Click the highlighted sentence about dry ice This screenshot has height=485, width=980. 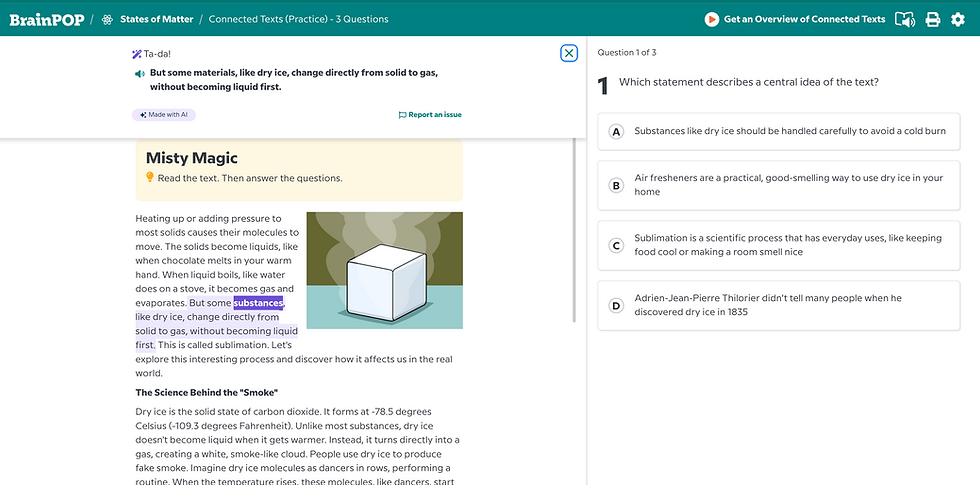216,324
